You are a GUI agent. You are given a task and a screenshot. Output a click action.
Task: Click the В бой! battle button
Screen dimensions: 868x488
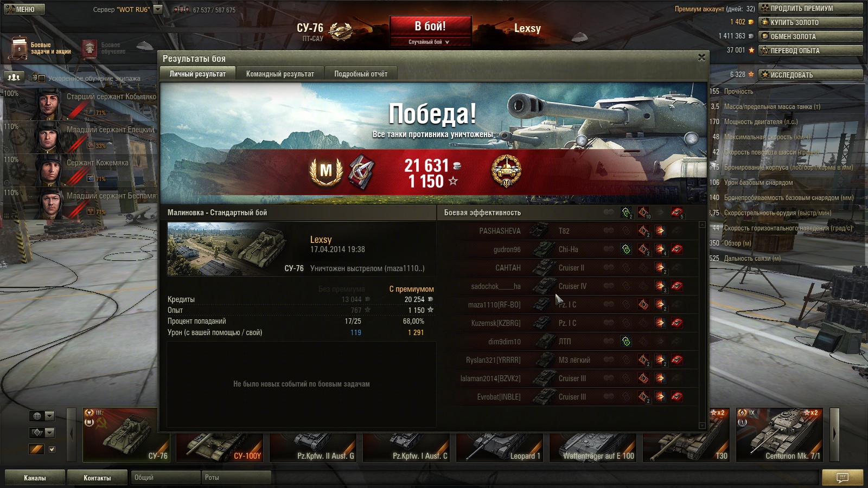(430, 27)
